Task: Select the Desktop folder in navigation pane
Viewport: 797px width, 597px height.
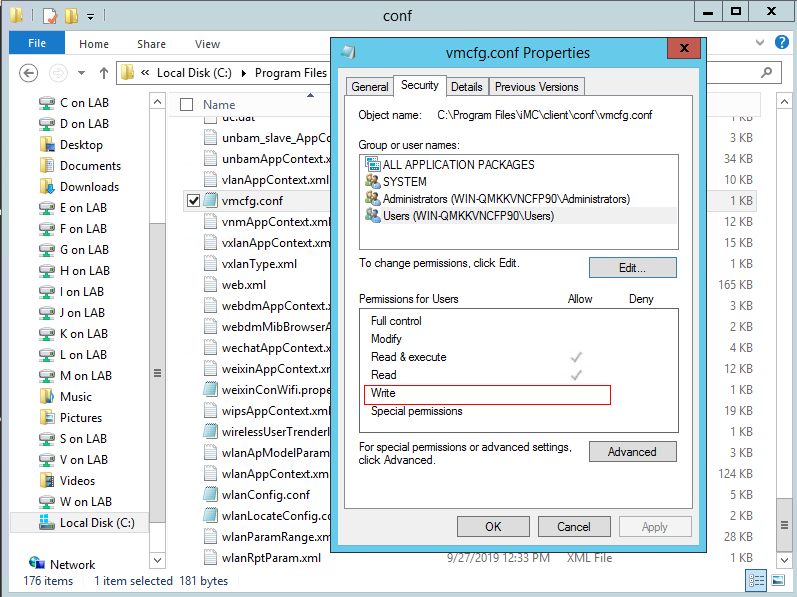Action: [x=81, y=145]
